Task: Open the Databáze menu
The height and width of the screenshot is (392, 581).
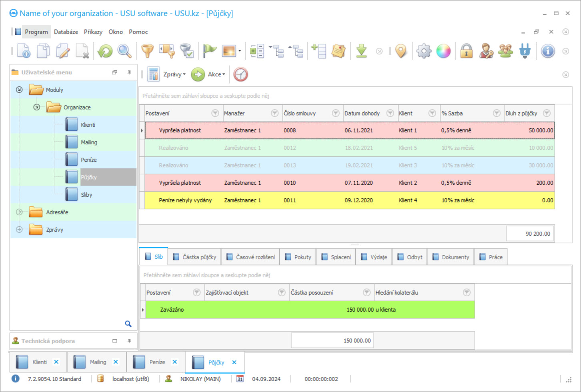Action: [66, 32]
